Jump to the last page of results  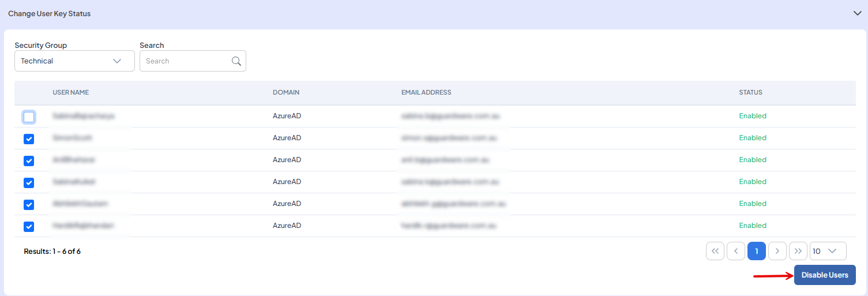click(x=798, y=251)
